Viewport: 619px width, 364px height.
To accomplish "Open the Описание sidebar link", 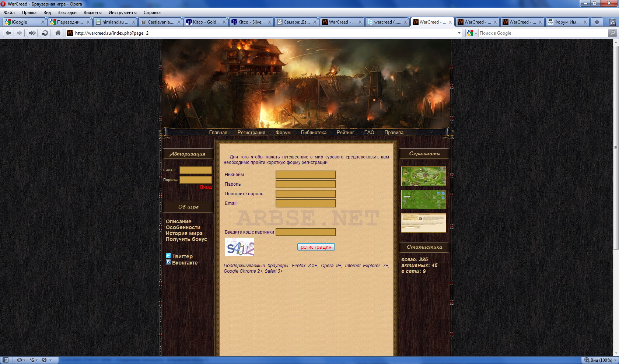I will tap(179, 221).
